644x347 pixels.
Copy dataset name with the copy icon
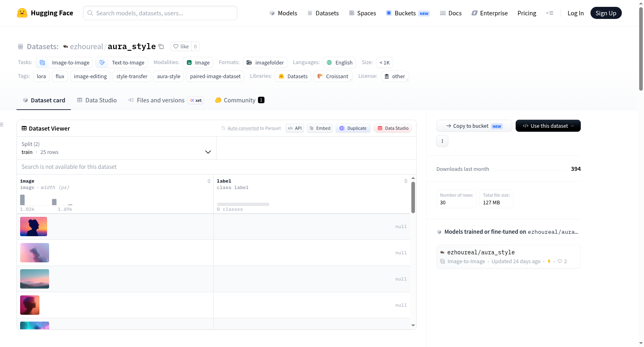click(x=161, y=46)
